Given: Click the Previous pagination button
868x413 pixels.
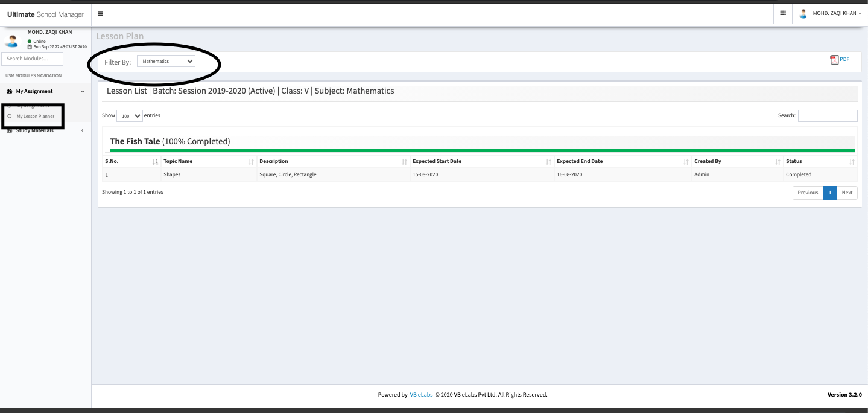Looking at the screenshot, I should click(808, 193).
